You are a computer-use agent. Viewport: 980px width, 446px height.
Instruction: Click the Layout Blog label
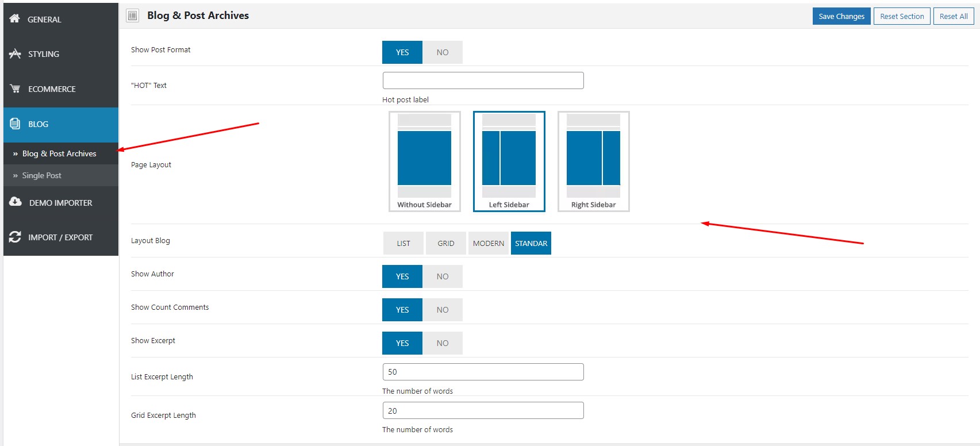pos(151,241)
